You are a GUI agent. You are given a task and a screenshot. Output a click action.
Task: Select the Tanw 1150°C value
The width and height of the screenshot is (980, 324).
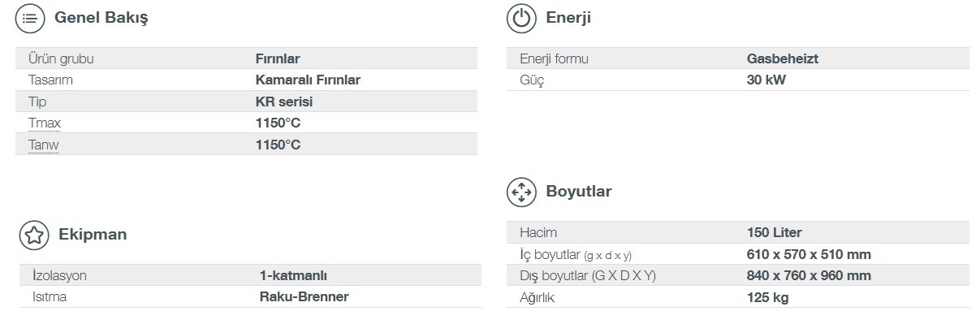pyautogui.click(x=278, y=145)
